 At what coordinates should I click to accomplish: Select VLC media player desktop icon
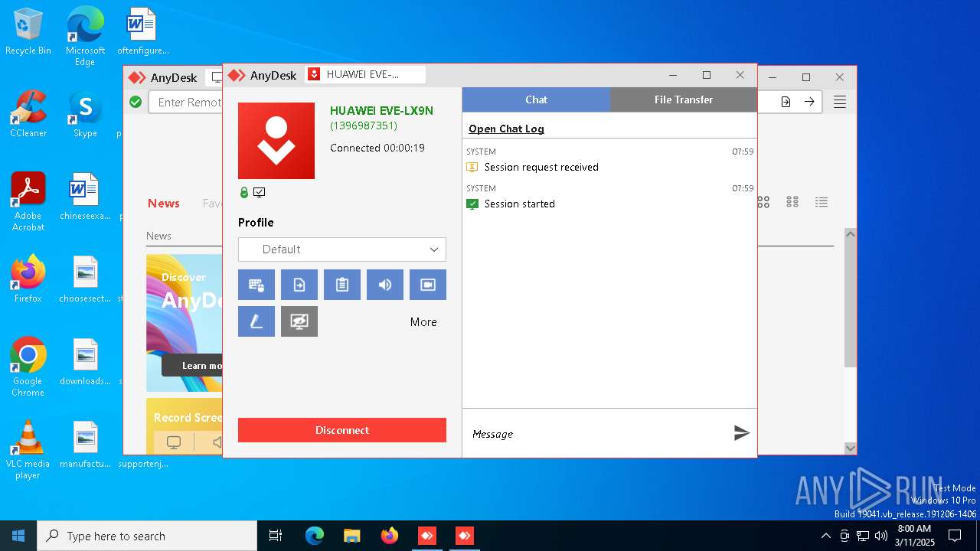(x=28, y=450)
